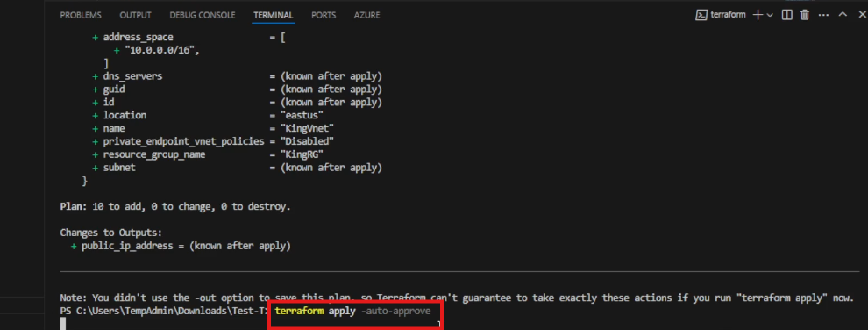Click the typed 'terraform apply' command

tap(315, 312)
